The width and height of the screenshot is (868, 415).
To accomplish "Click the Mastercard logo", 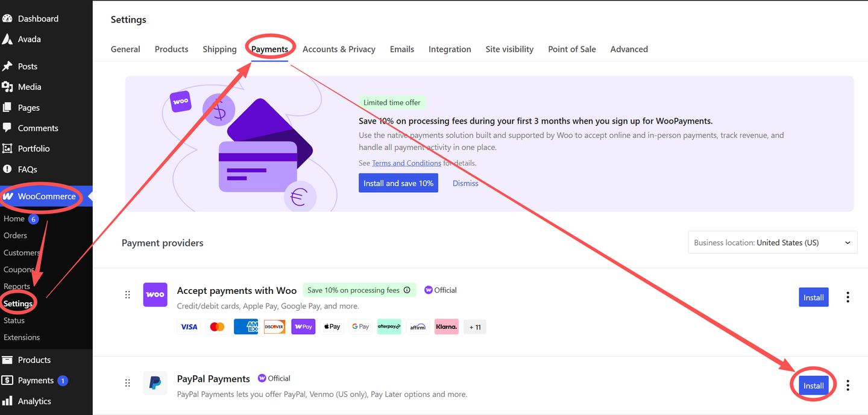I will (x=217, y=326).
